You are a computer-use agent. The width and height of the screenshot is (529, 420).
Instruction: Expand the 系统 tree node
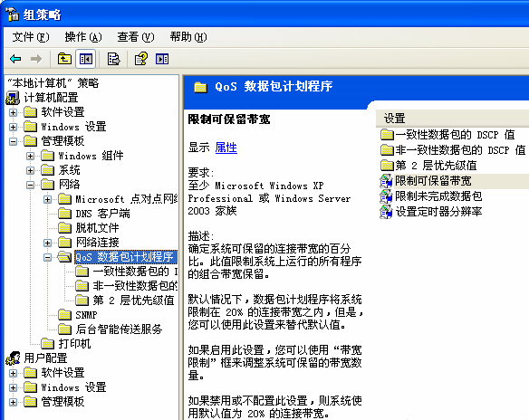coord(31,170)
